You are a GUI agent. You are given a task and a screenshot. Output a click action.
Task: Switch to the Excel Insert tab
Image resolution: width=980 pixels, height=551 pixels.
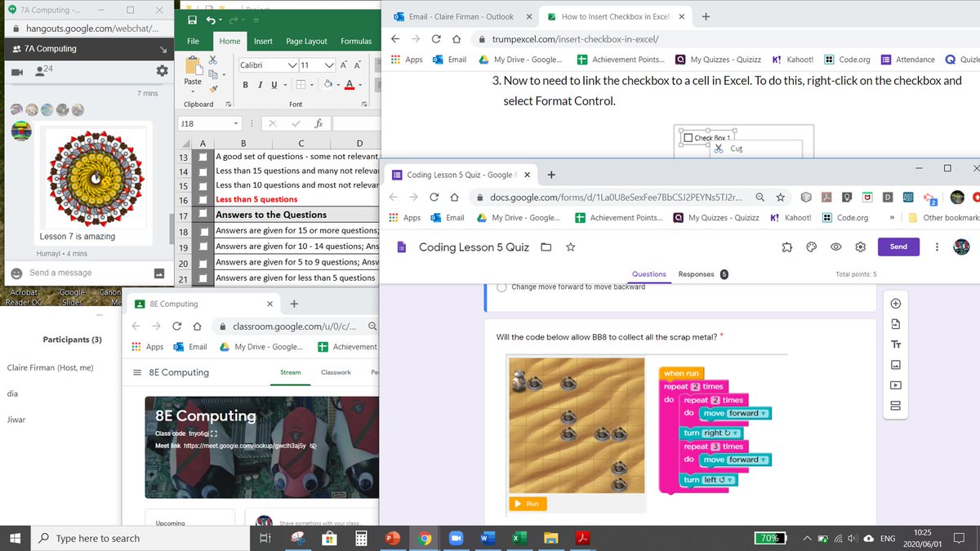(x=263, y=41)
